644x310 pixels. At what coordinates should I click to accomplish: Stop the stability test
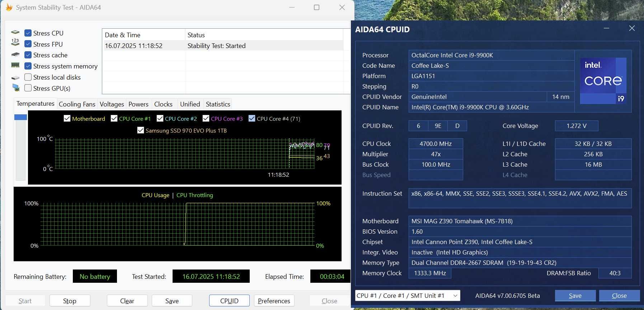click(x=70, y=301)
